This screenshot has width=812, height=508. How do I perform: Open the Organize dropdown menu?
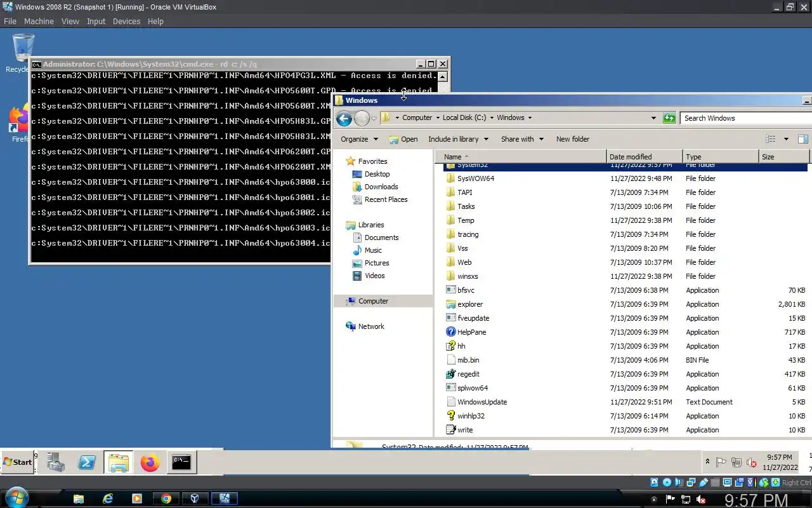pyautogui.click(x=360, y=139)
